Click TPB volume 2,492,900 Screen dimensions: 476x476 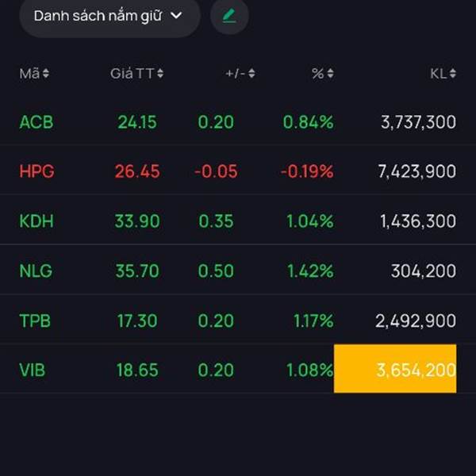click(x=416, y=321)
